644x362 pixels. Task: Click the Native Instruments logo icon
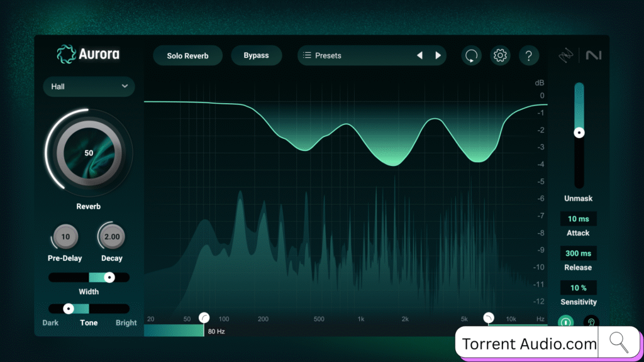click(x=593, y=55)
